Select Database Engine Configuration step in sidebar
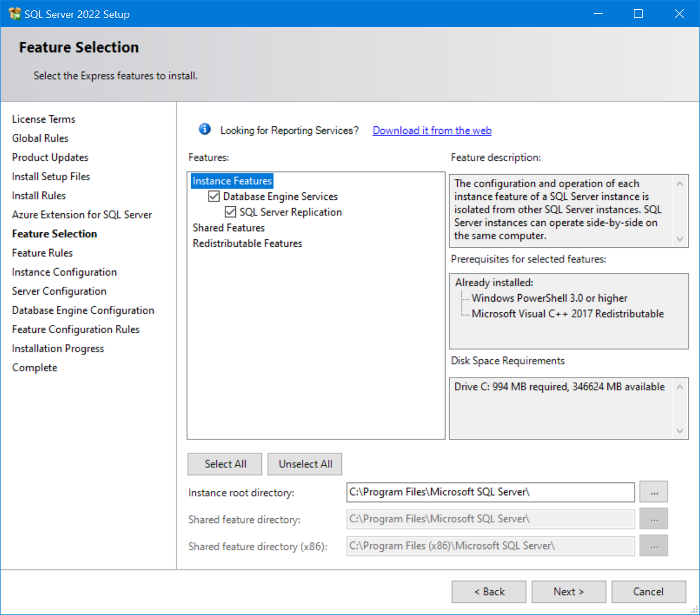The height and width of the screenshot is (615, 700). coord(83,310)
